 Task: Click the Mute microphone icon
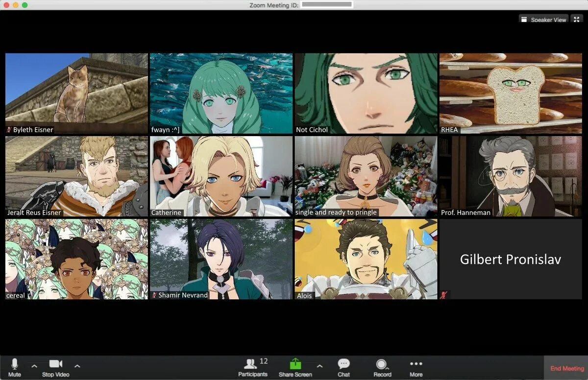(x=15, y=364)
